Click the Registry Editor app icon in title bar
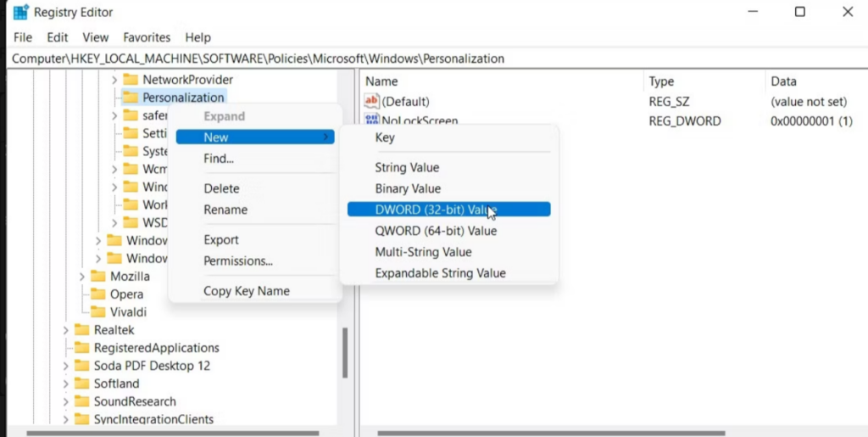 click(21, 12)
